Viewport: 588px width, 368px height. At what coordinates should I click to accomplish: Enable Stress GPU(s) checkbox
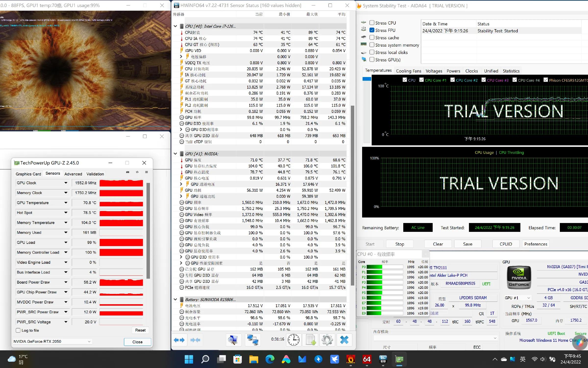coord(372,59)
